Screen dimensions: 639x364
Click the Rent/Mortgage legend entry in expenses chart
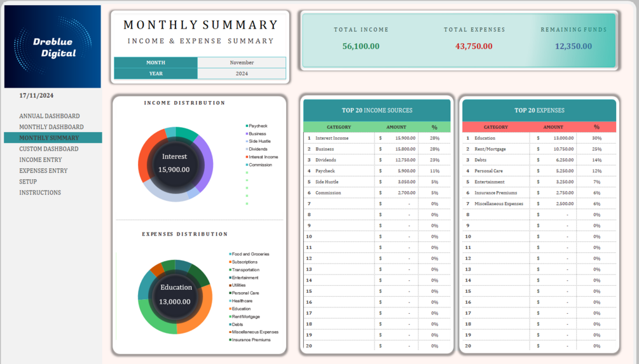tap(244, 316)
